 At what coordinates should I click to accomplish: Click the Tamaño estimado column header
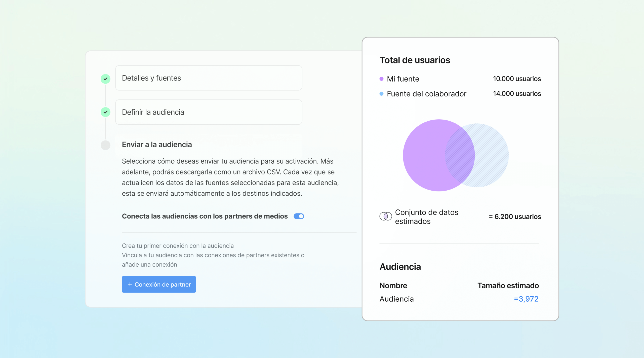(x=508, y=285)
